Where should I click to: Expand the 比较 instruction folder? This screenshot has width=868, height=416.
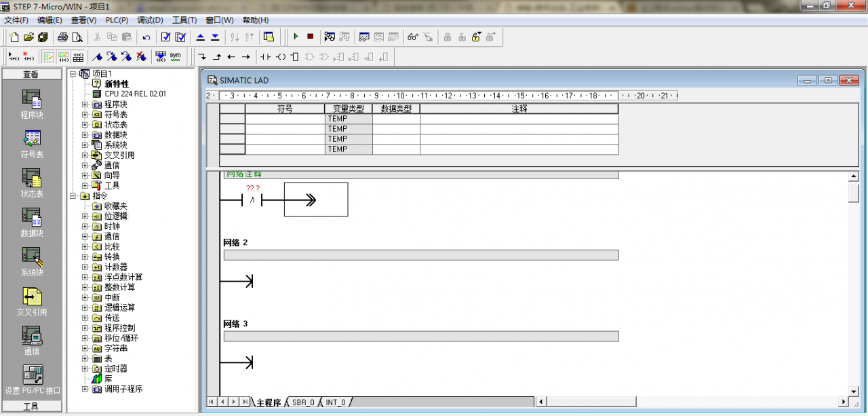(85, 247)
